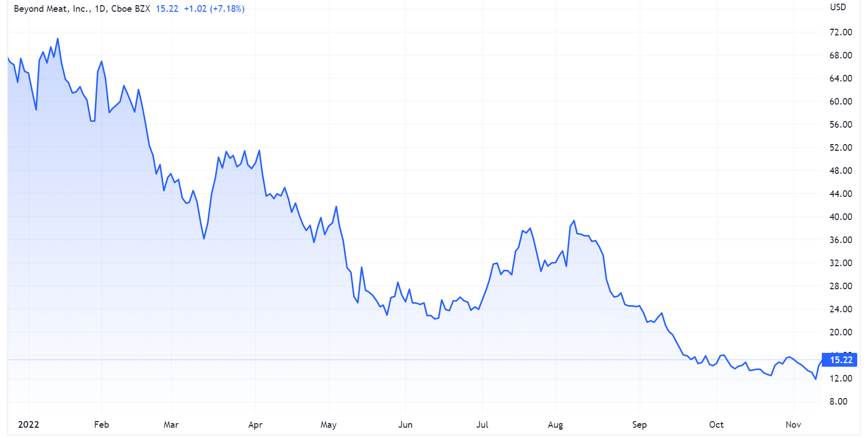Click the Cboe BZX exchange label
Screen dimensions: 868x438
[x=131, y=9]
